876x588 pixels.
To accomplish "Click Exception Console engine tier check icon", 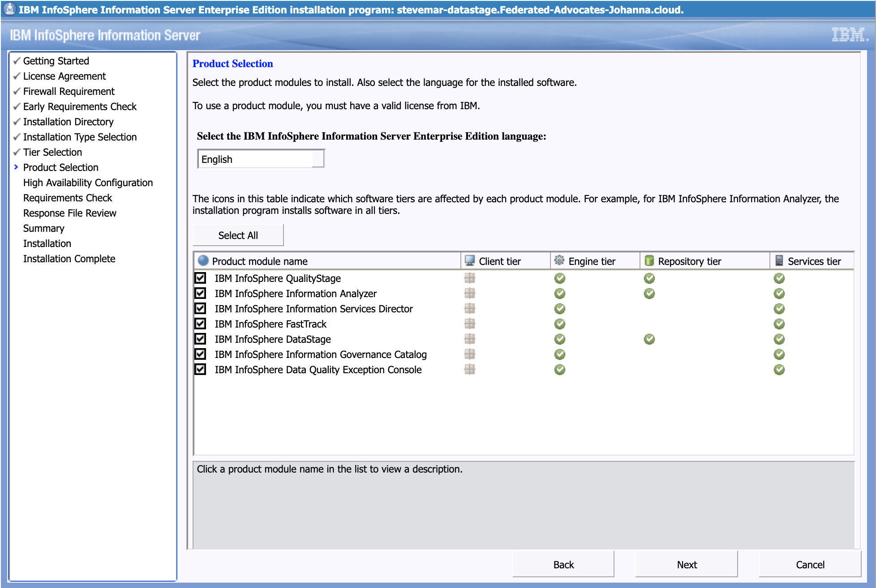I will click(x=560, y=370).
